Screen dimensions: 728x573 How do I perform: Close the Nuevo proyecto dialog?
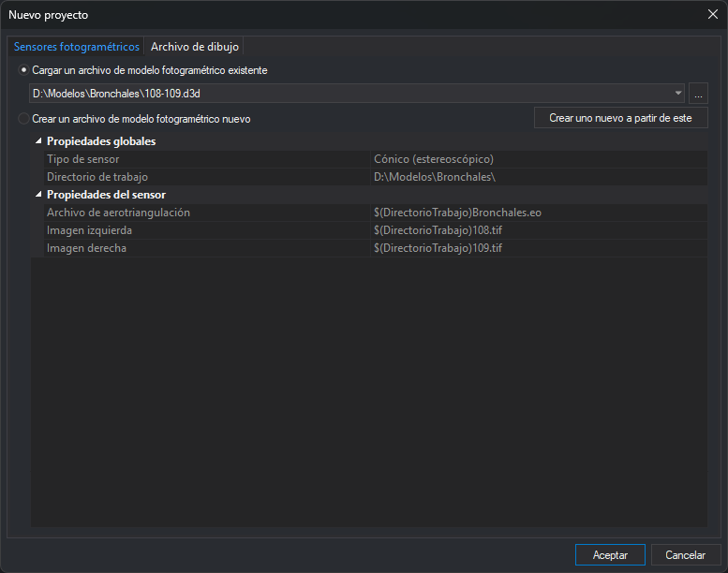(713, 14)
